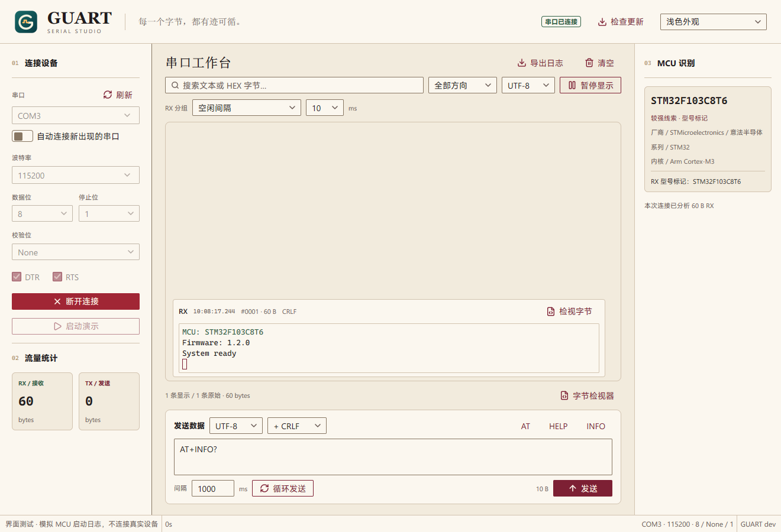Open the send encoding UTF-8 dropdown
The width and height of the screenshot is (781, 532).
click(x=236, y=426)
